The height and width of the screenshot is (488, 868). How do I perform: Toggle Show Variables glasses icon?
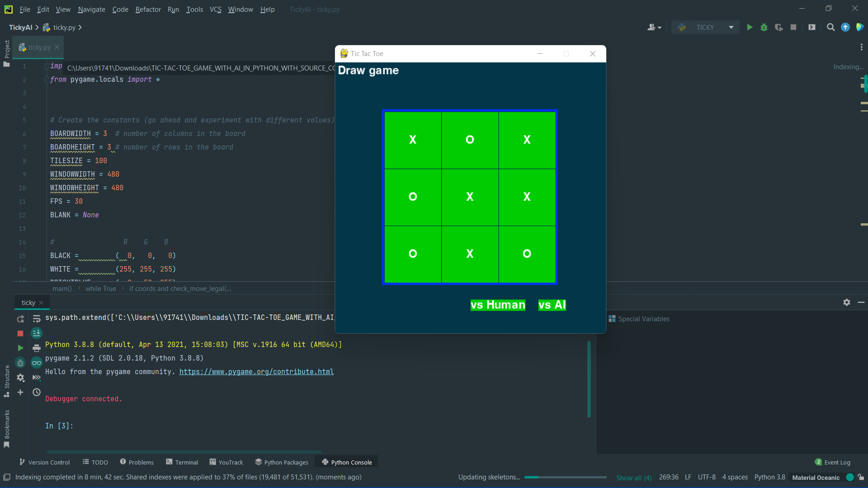37,363
